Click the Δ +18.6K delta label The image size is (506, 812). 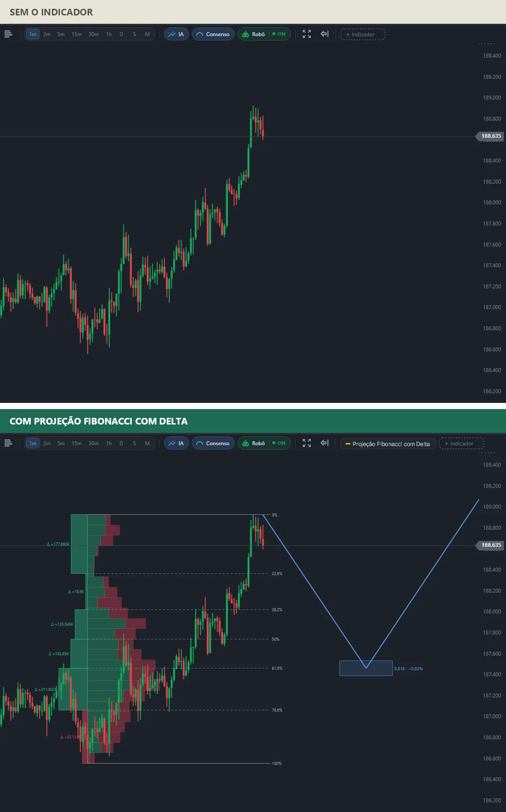[x=76, y=592]
